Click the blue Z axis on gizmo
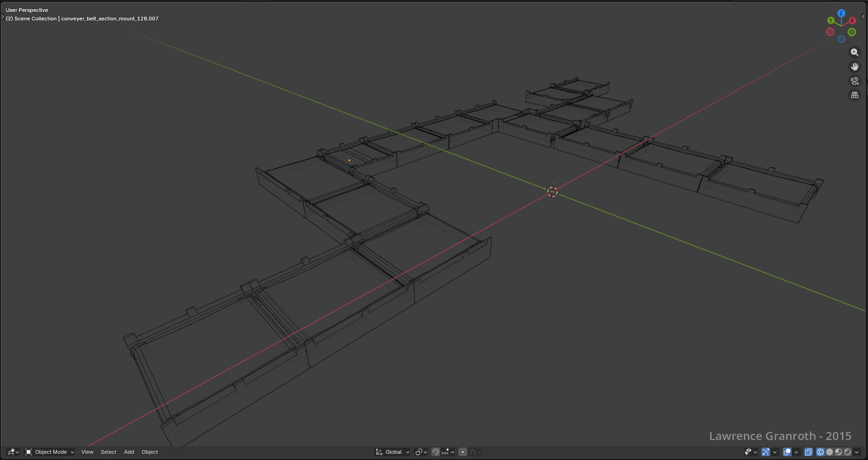Screen dimensions: 868x460 841,13
